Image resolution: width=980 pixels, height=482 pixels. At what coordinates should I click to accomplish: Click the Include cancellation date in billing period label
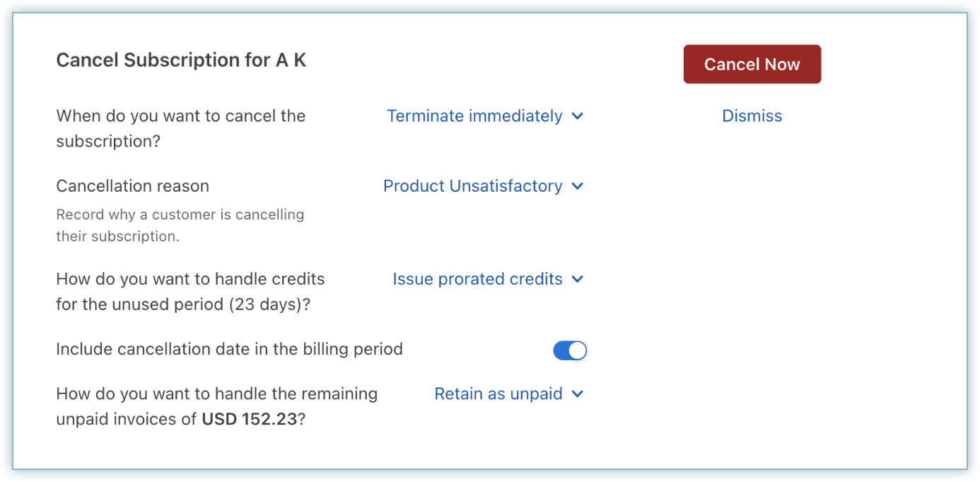pos(229,349)
